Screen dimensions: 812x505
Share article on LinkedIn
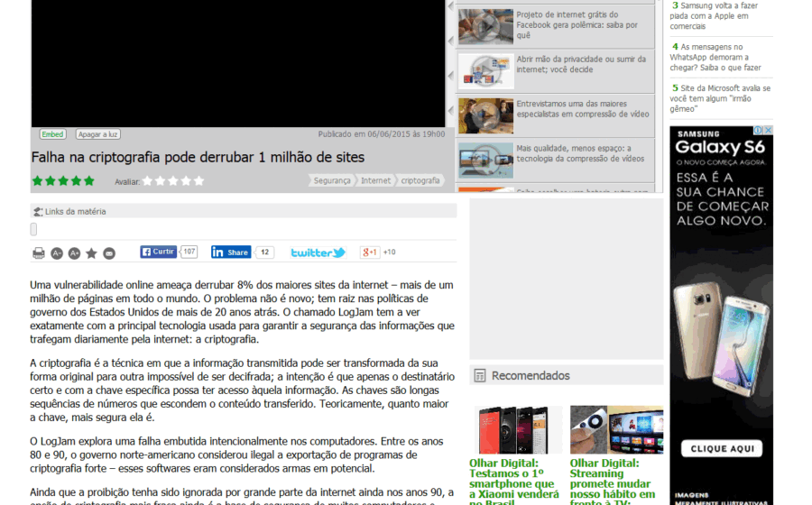coord(231,252)
